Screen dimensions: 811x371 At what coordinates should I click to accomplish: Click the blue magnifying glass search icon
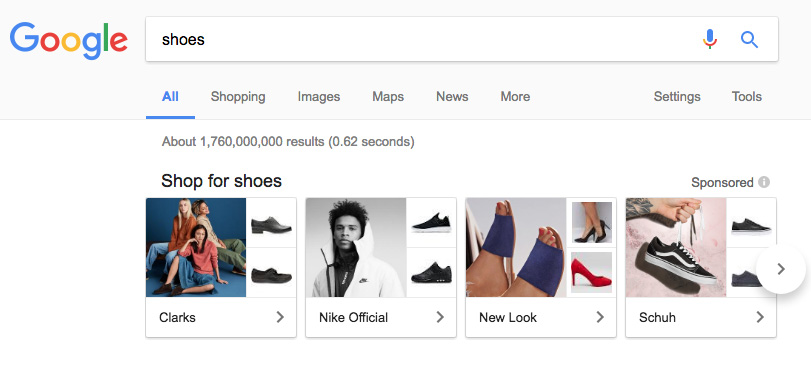[749, 39]
